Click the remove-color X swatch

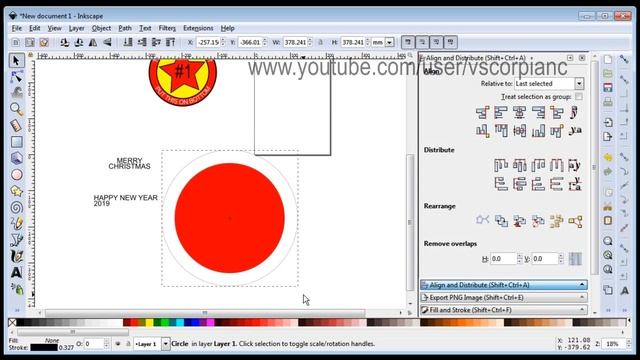[x=12, y=323]
